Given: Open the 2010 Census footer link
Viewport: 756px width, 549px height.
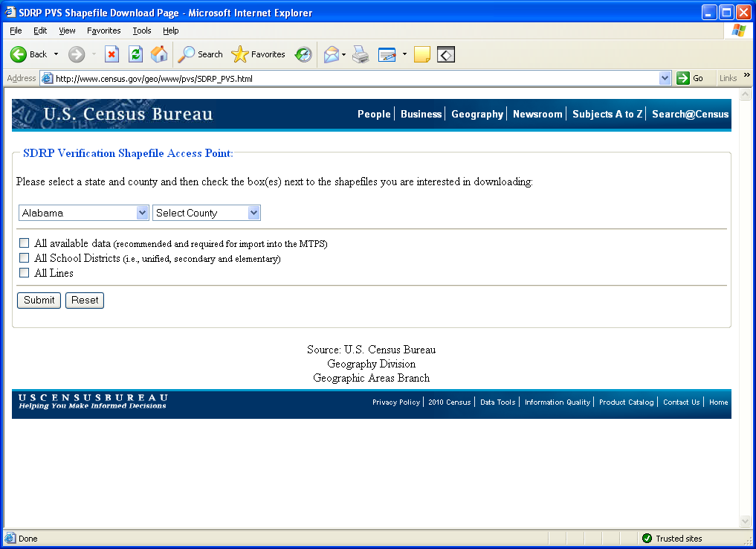Looking at the screenshot, I should click(449, 402).
